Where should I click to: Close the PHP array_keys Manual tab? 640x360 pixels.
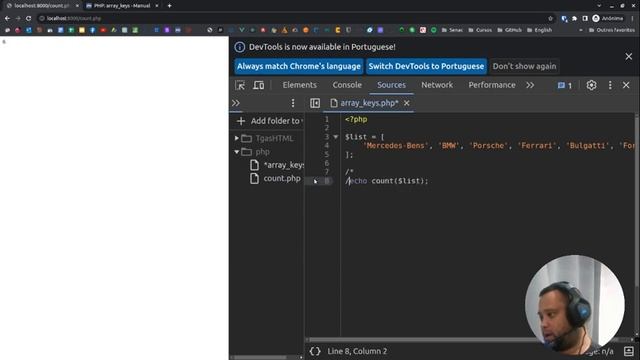(157, 6)
